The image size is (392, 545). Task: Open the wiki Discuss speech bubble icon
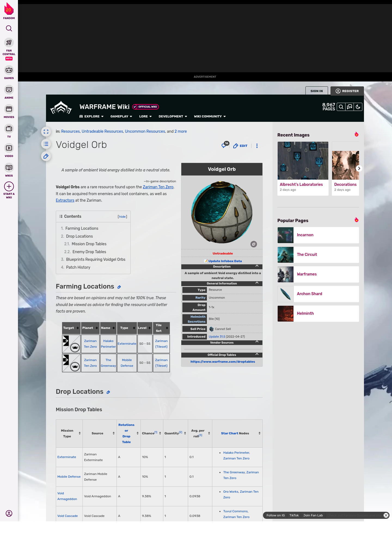[350, 107]
